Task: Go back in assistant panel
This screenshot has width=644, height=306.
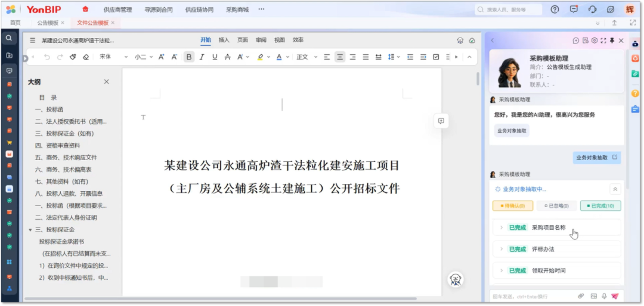Action: point(493,40)
